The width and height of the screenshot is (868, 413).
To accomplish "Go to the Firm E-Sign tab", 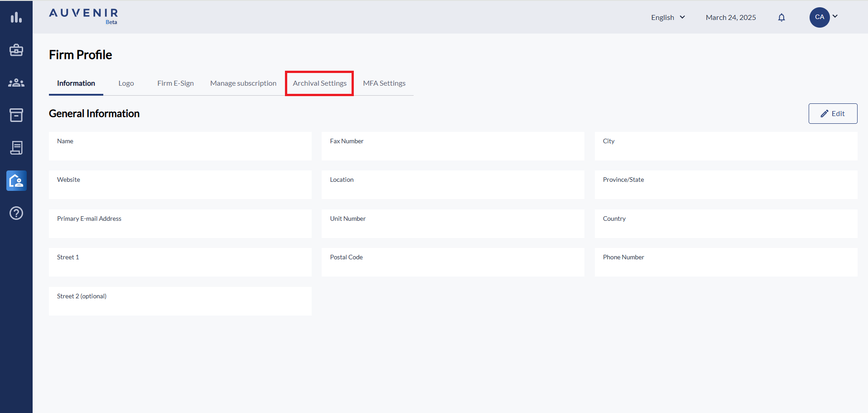I will pyautogui.click(x=175, y=83).
